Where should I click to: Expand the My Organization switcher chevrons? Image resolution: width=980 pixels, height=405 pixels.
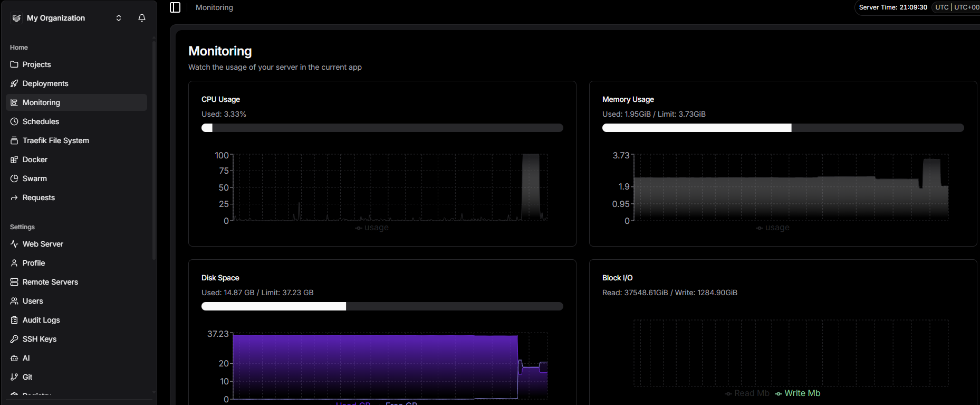coord(119,18)
